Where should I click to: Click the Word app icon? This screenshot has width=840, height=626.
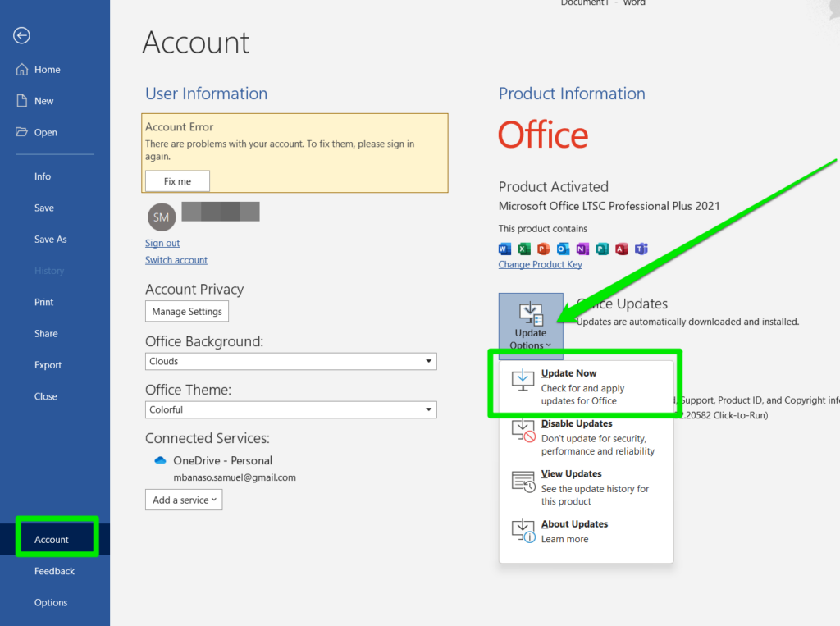tap(503, 248)
